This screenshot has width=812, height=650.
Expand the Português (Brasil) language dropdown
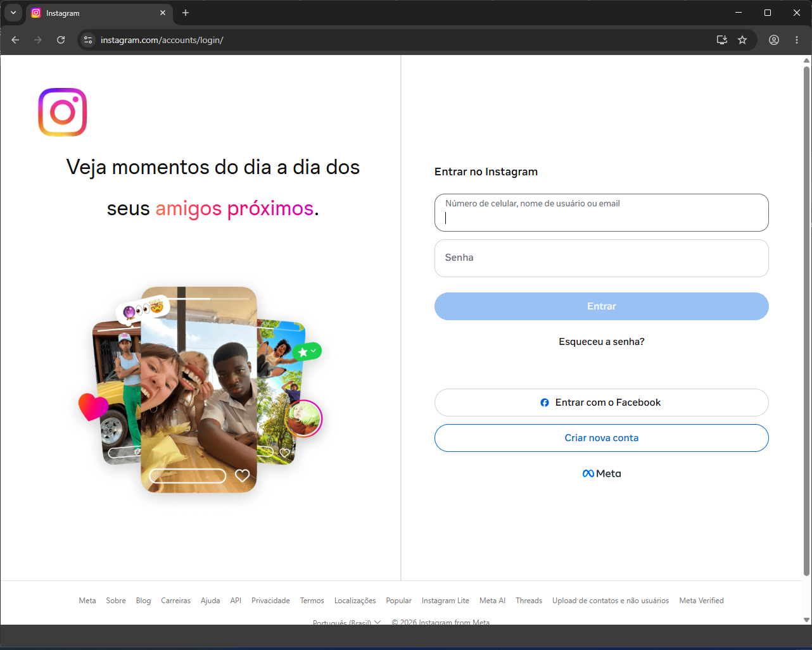[x=346, y=622]
